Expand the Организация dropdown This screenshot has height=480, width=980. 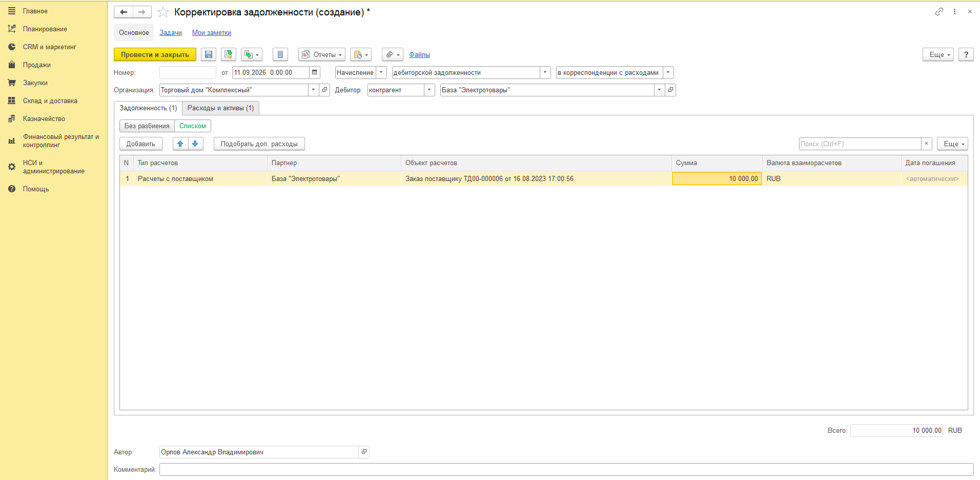pyautogui.click(x=314, y=90)
